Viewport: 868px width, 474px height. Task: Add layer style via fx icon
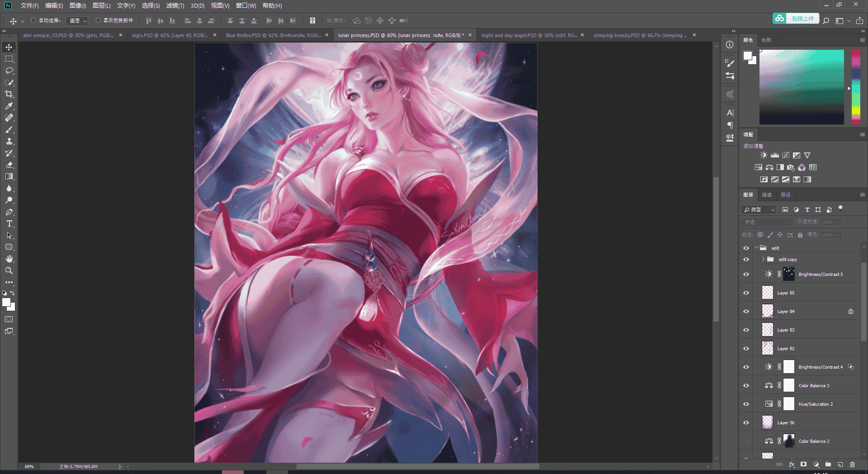click(792, 465)
